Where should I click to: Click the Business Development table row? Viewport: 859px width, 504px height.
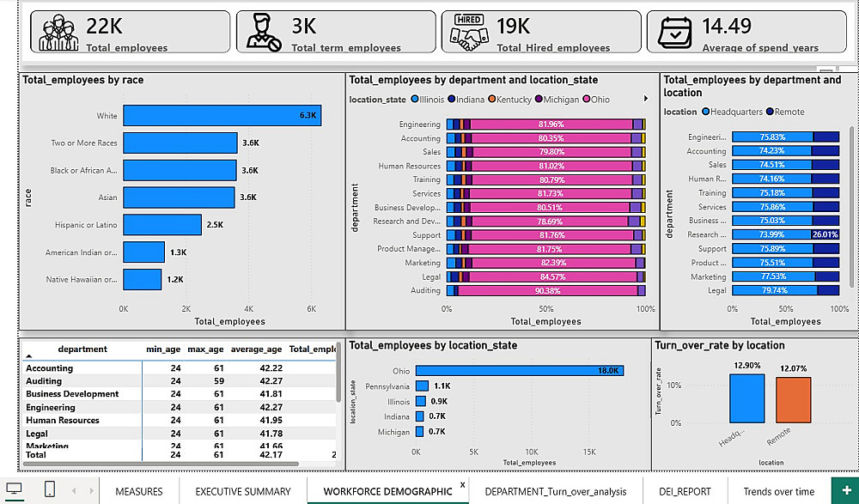(x=180, y=394)
